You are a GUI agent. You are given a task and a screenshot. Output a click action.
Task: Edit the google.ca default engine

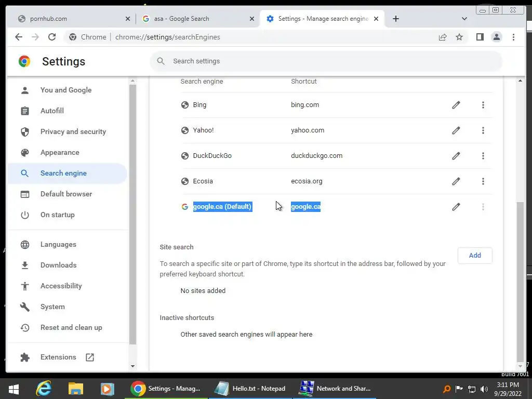pyautogui.click(x=456, y=207)
